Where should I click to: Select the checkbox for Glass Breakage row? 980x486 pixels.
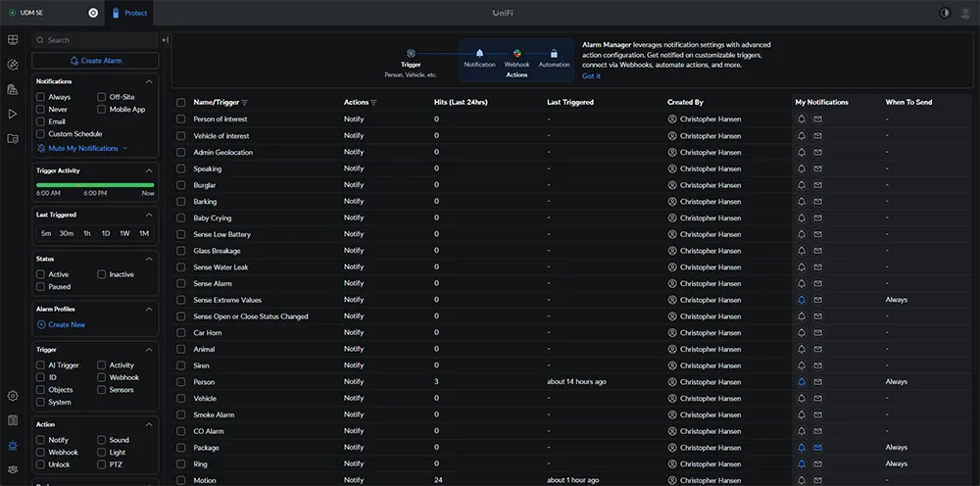coord(180,251)
